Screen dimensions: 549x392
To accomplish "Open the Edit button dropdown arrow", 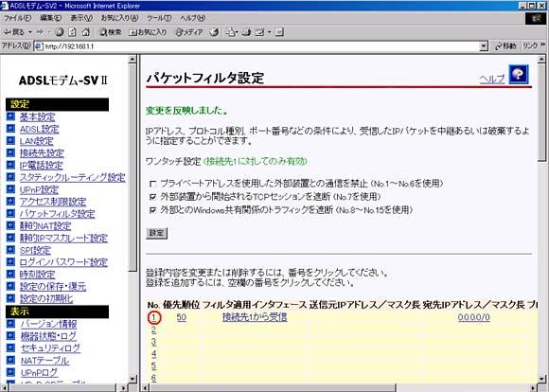I will point(269,32).
